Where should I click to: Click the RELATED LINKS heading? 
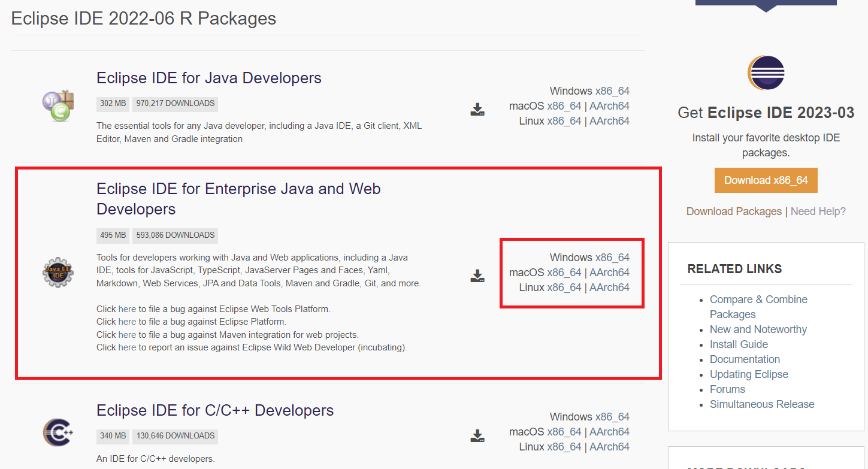click(x=734, y=269)
